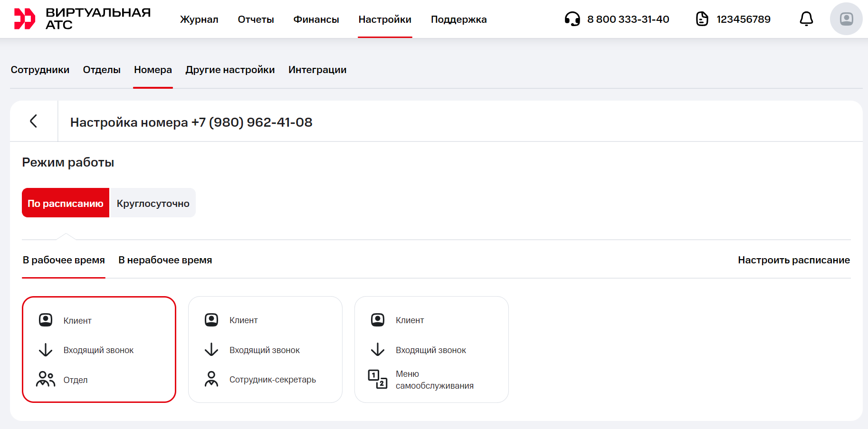Select the Отдел call routing card
The width and height of the screenshot is (868, 429).
pos(99,349)
